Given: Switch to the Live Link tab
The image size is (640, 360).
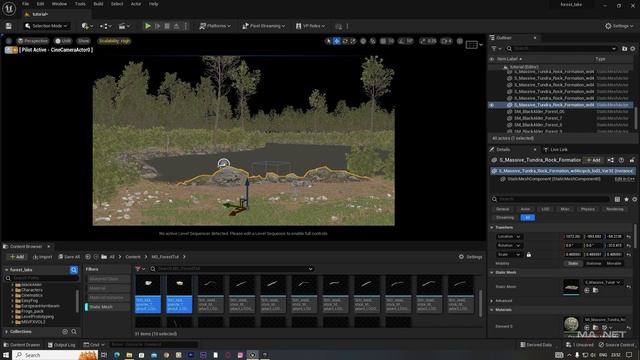Looking at the screenshot, I should tap(556, 150).
